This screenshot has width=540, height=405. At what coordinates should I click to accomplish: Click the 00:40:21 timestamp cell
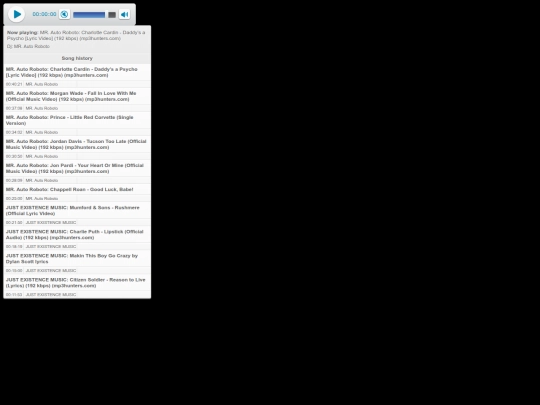[14, 84]
